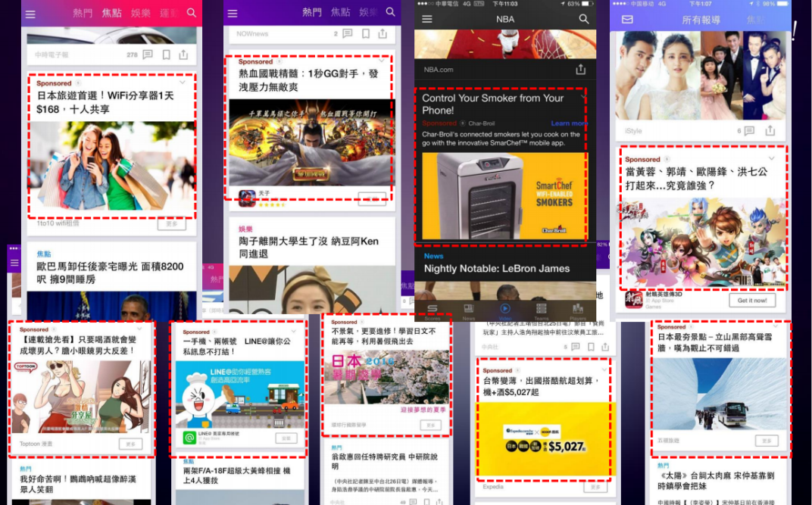Screen dimensions: 812x505
Task: Expand the chevron on the WiFi分享器 ad
Action: (x=183, y=83)
